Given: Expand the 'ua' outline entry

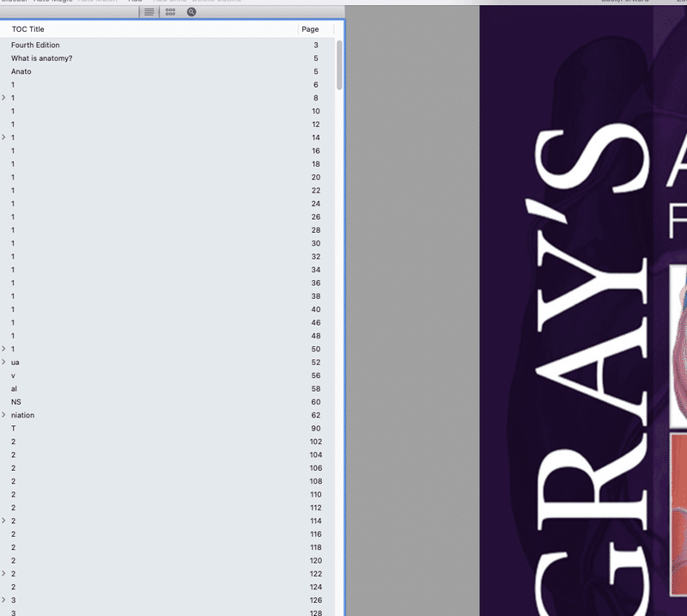Looking at the screenshot, I should coord(3,363).
